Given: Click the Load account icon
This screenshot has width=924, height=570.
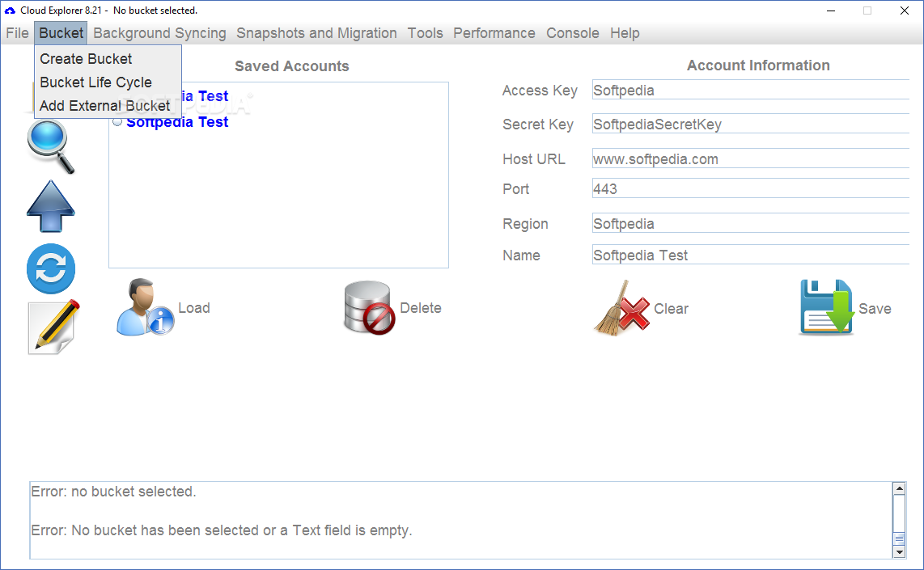Looking at the screenshot, I should click(145, 307).
